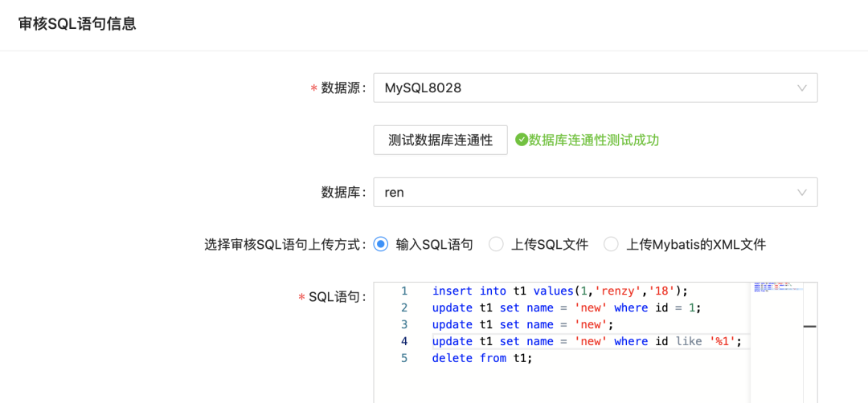Image resolution: width=868 pixels, height=403 pixels.
Task: Click empty area of SQL editor below code
Action: (562, 385)
